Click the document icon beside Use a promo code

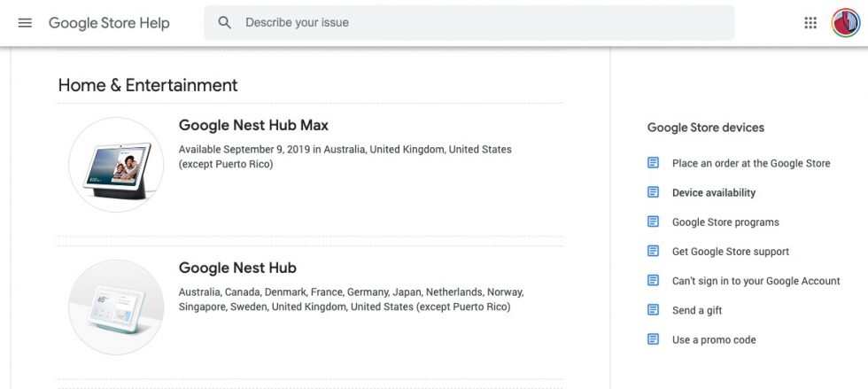click(654, 339)
